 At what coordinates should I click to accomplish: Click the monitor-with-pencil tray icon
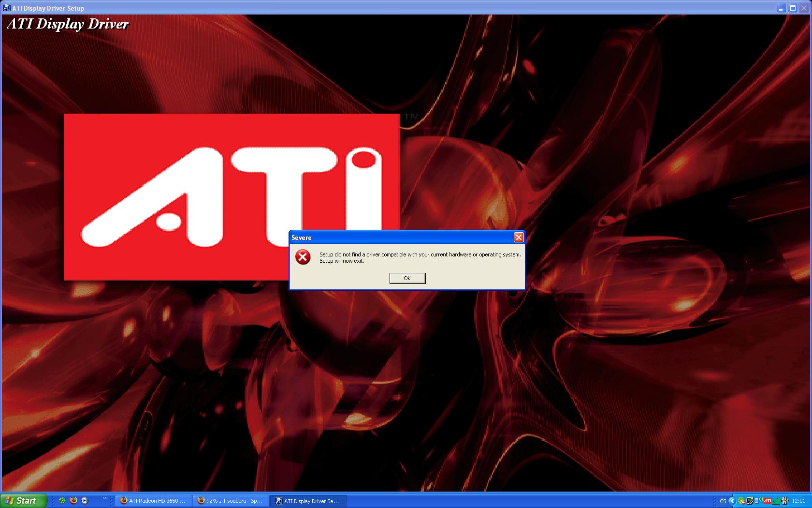click(x=750, y=501)
